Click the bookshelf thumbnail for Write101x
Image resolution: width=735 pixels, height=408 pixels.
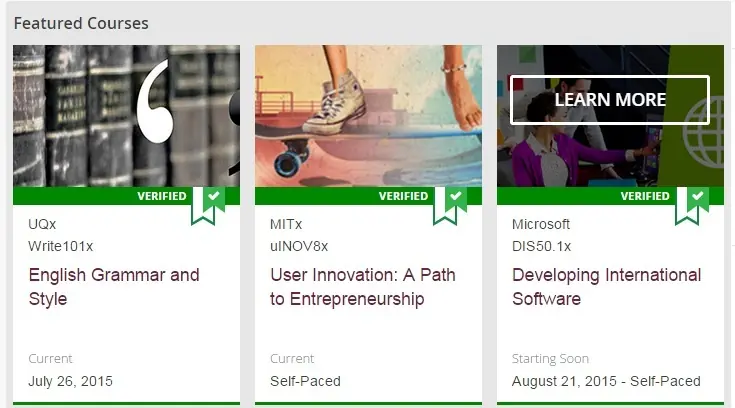pyautogui.click(x=126, y=115)
